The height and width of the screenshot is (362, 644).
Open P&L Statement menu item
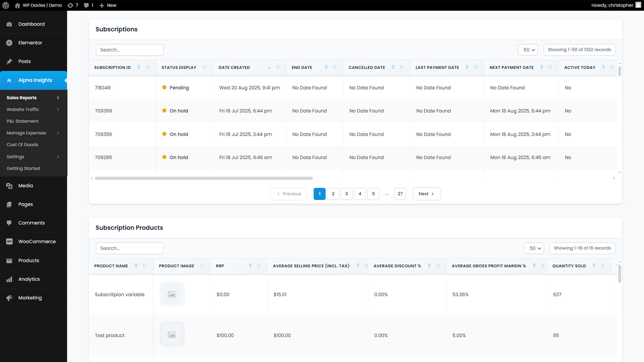point(22,121)
